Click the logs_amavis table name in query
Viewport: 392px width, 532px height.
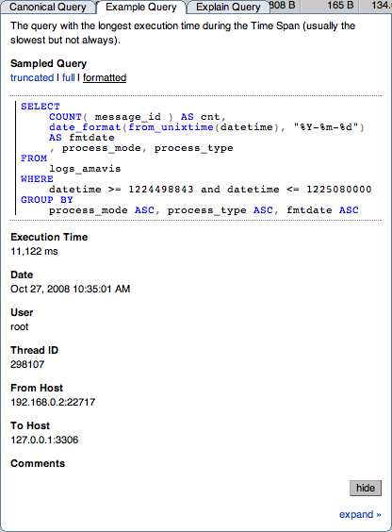[85, 169]
